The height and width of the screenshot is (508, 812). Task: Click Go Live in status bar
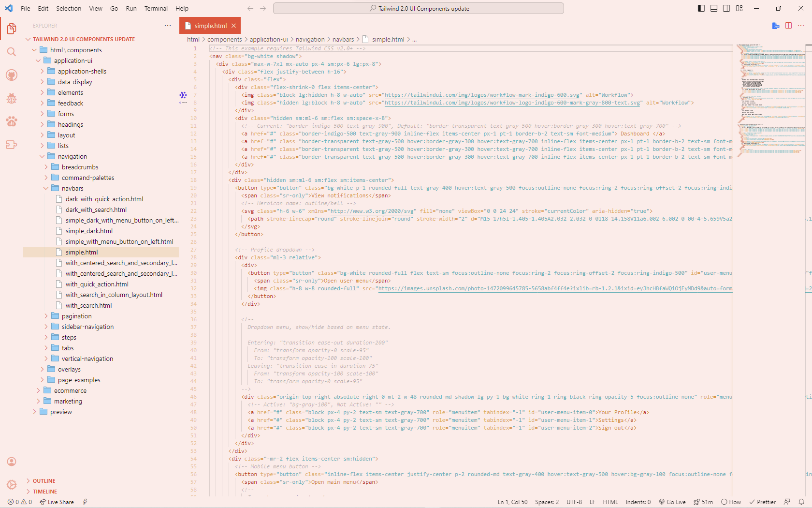click(x=672, y=502)
